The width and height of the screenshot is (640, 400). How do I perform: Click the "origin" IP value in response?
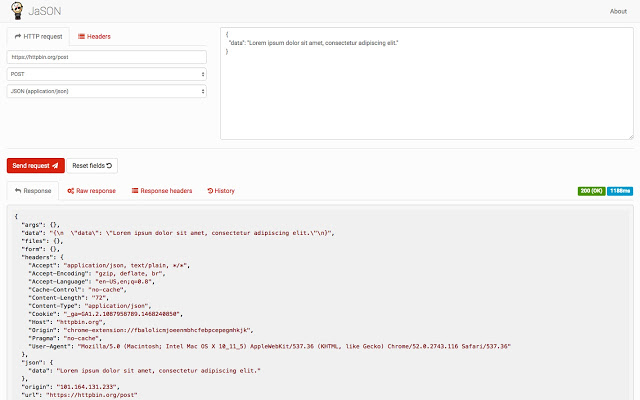point(87,387)
